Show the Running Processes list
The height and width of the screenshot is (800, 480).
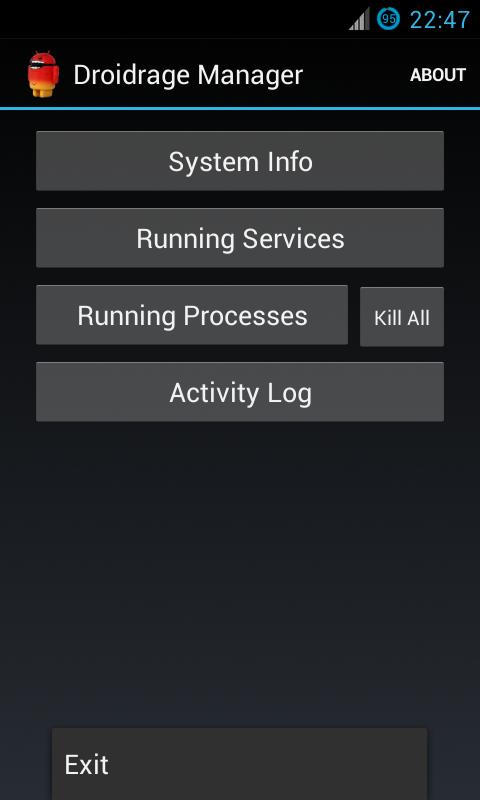[x=192, y=315]
